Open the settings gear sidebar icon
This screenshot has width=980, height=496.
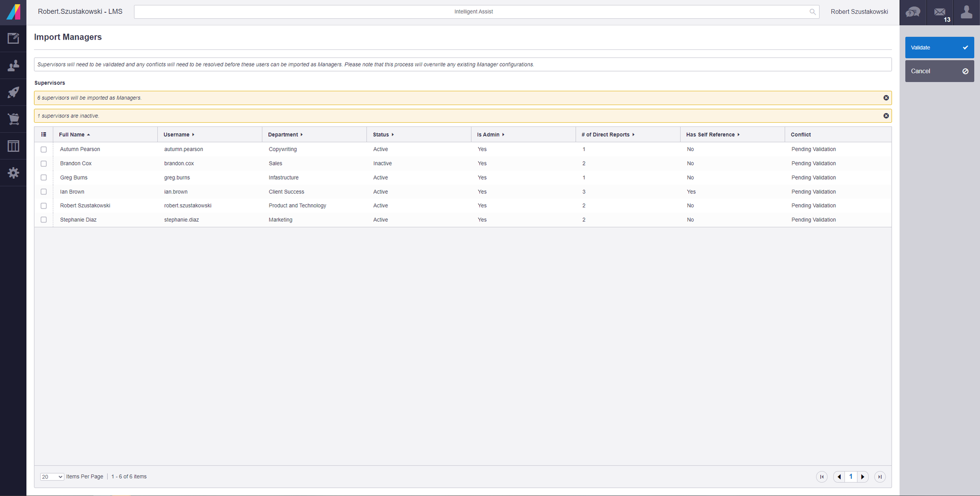[x=13, y=173]
